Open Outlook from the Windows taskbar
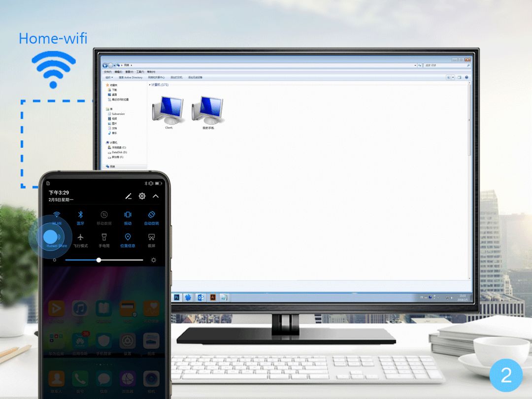 tap(201, 298)
